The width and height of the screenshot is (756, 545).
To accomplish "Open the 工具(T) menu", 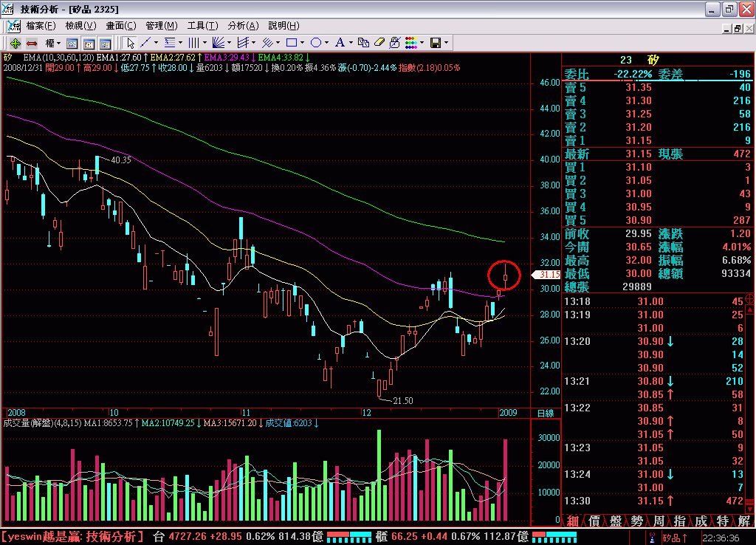I will [x=202, y=26].
